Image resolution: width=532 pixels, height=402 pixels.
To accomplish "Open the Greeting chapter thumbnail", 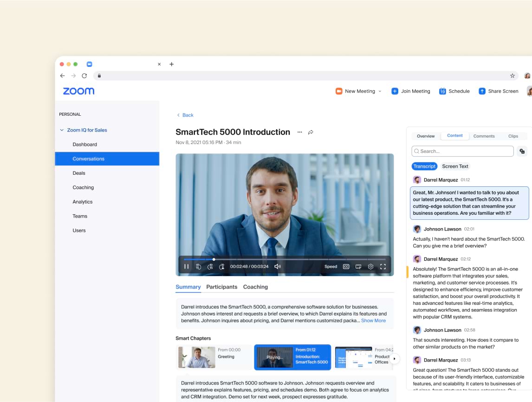I will 196,357.
